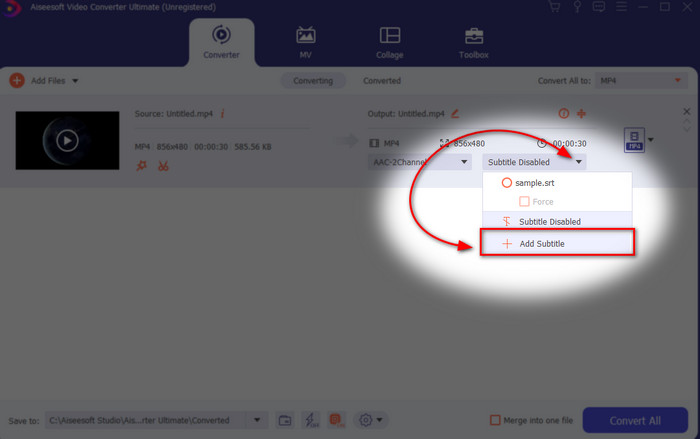Expand the Subtitle Disabled dropdown
The width and height of the screenshot is (700, 439).
tap(534, 162)
